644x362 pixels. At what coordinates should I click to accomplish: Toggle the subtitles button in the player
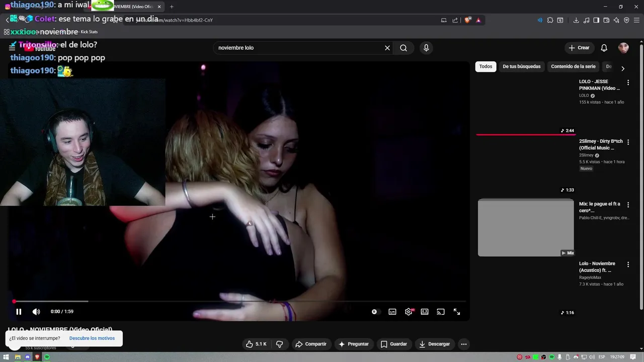click(x=392, y=312)
